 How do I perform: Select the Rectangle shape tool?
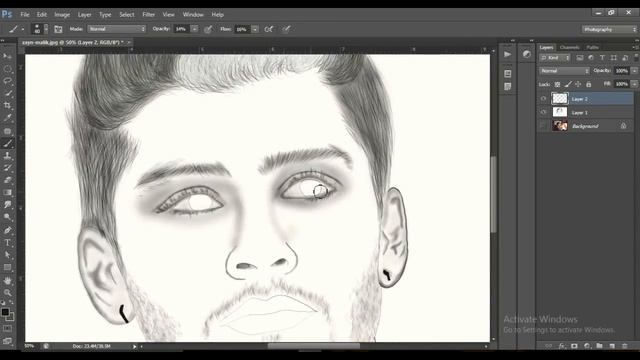click(7, 267)
